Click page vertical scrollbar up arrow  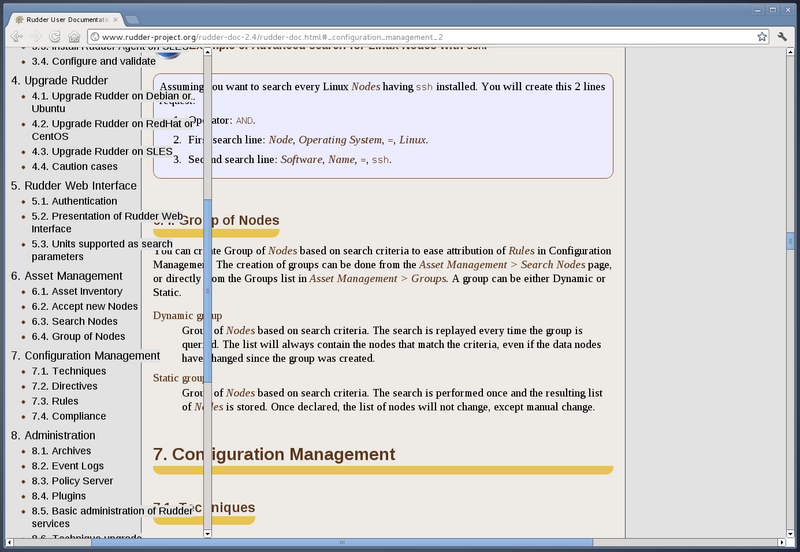(x=790, y=52)
